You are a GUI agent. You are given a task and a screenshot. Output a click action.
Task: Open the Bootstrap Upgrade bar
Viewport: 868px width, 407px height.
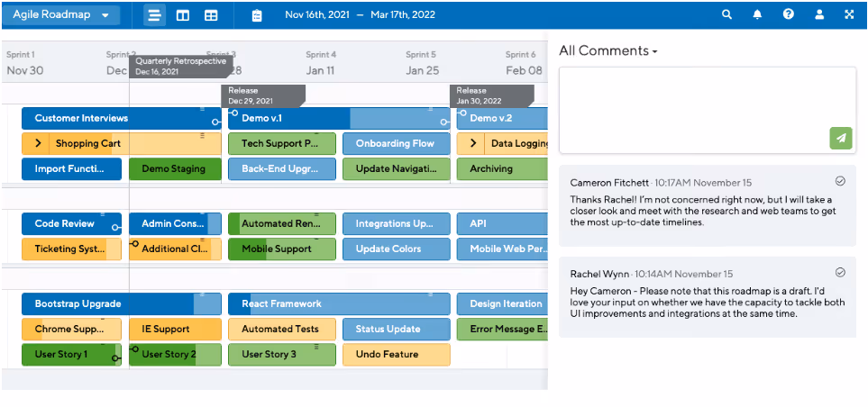point(122,303)
